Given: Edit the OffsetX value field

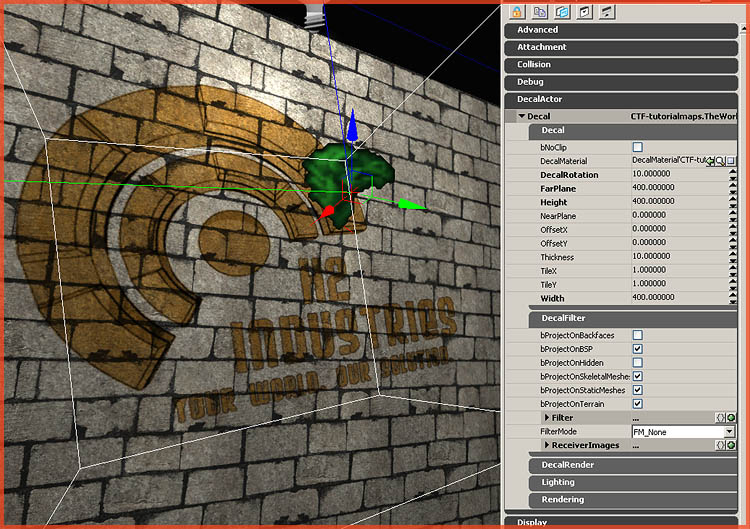Looking at the screenshot, I should coord(679,229).
